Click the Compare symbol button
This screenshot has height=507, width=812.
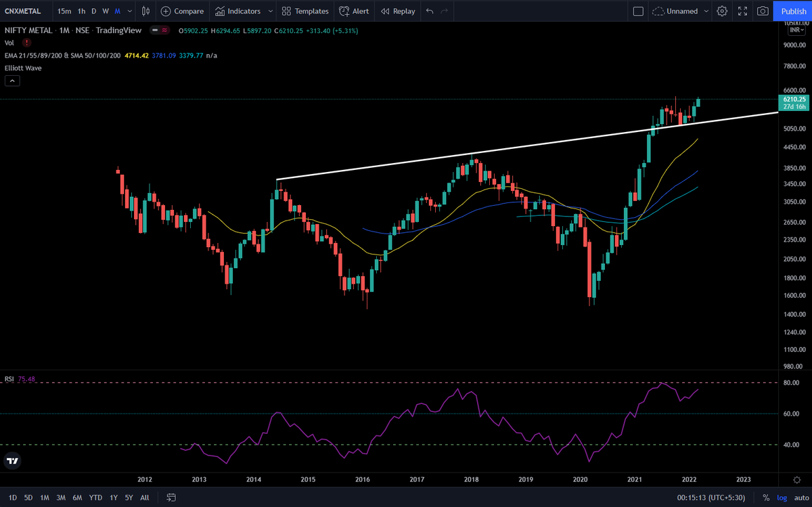click(182, 11)
